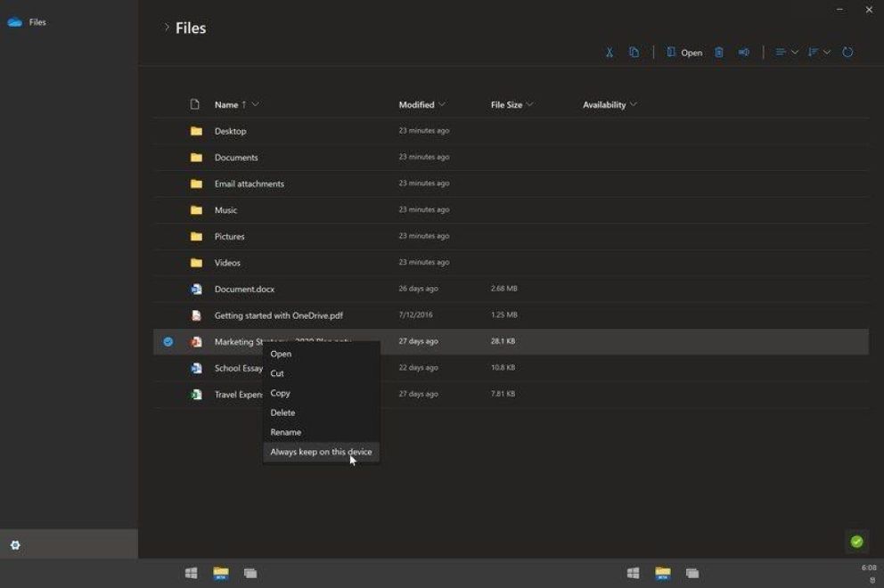Click the left Windows Start button on taskbar
The height and width of the screenshot is (588, 884).
click(191, 573)
